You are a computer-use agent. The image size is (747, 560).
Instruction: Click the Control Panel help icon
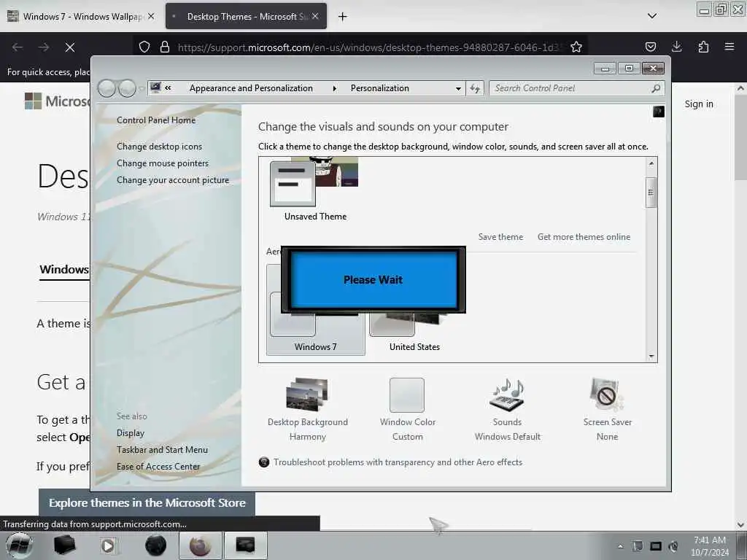point(659,112)
